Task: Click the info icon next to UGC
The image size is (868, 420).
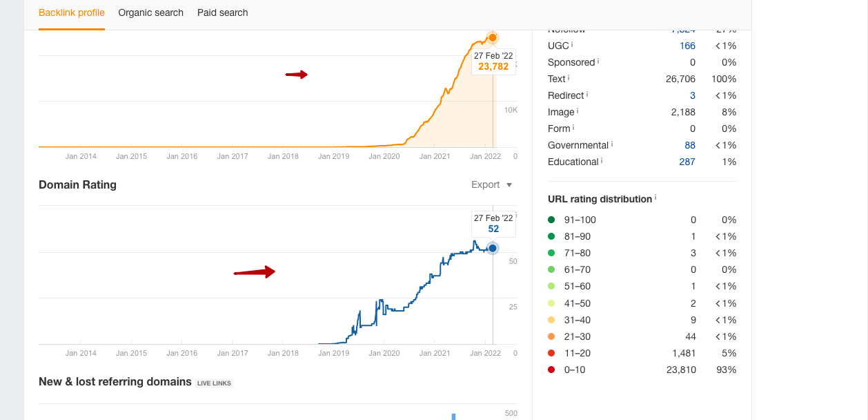Action: [573, 44]
